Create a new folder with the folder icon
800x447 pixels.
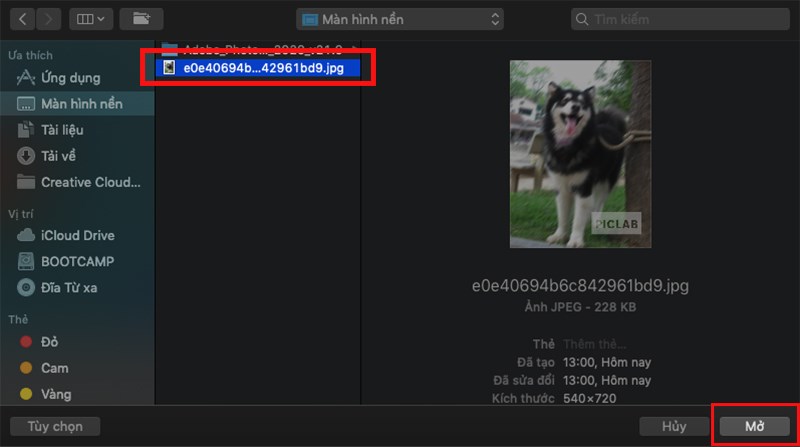click(x=141, y=19)
